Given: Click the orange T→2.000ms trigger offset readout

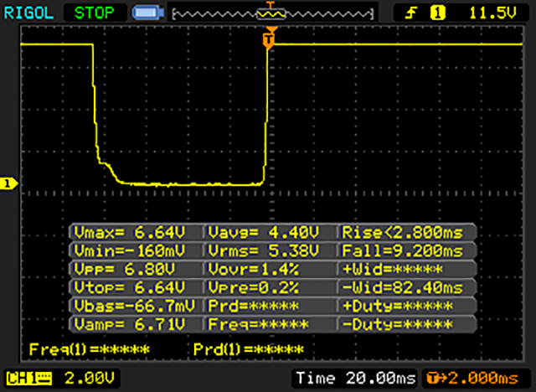Looking at the screenshot, I should [472, 379].
